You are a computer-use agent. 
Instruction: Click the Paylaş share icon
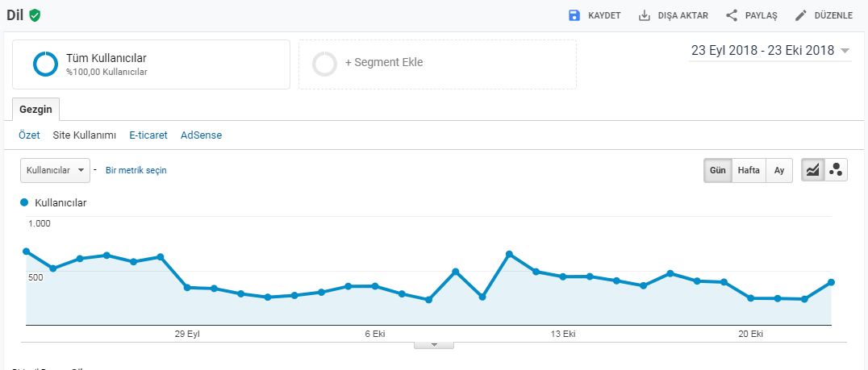point(732,15)
